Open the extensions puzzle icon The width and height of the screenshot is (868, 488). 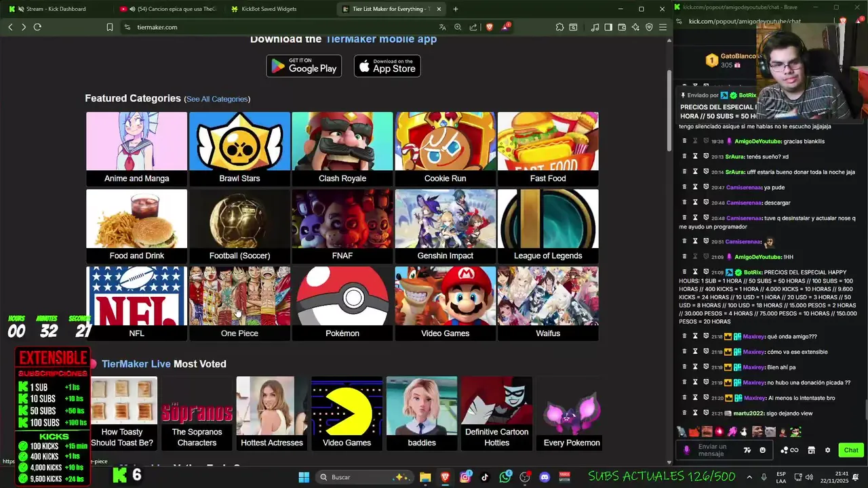click(559, 27)
